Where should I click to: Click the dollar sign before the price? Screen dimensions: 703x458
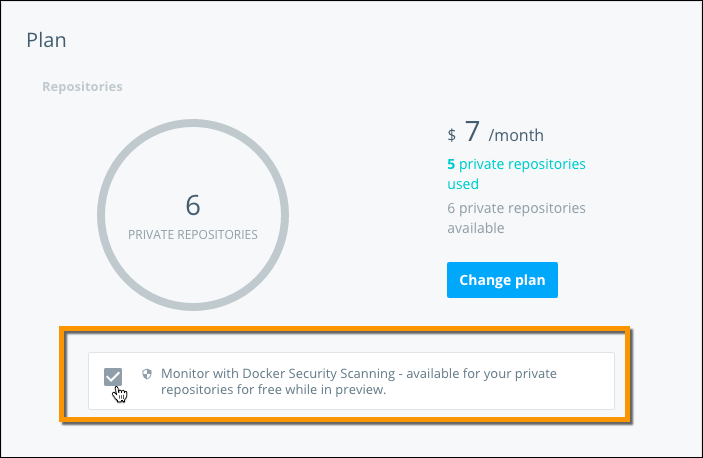tap(451, 136)
